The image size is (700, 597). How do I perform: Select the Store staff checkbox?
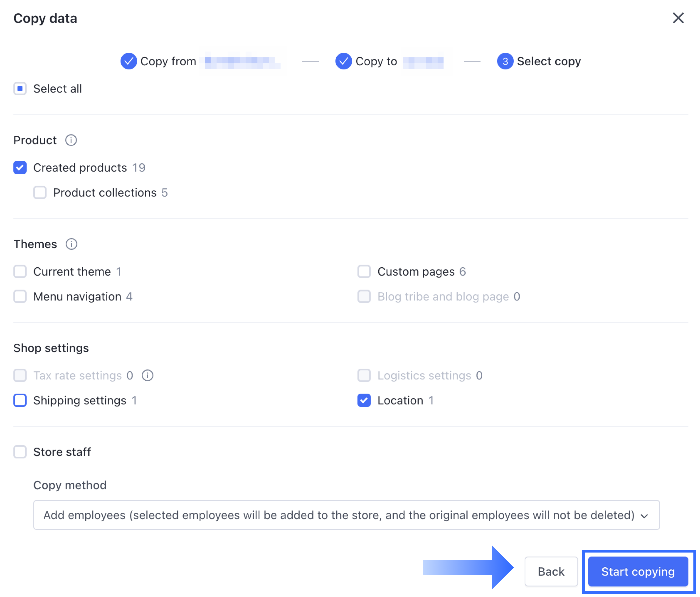(x=20, y=452)
